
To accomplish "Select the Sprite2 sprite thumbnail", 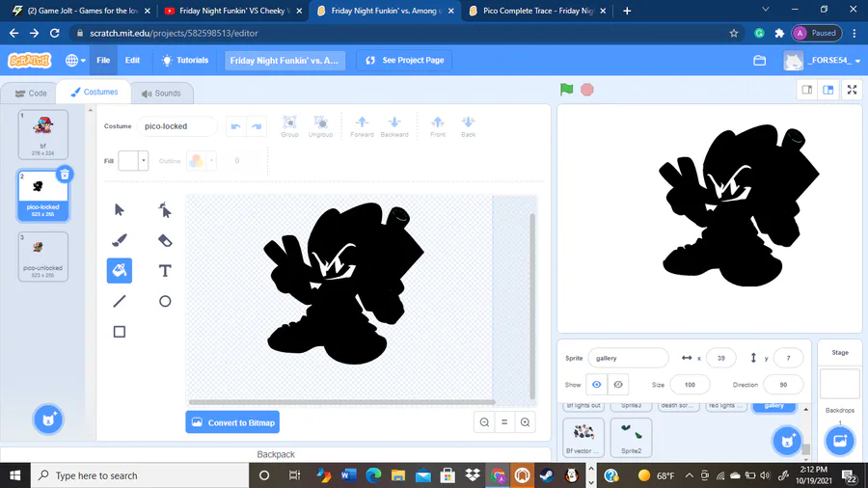I will 631,438.
